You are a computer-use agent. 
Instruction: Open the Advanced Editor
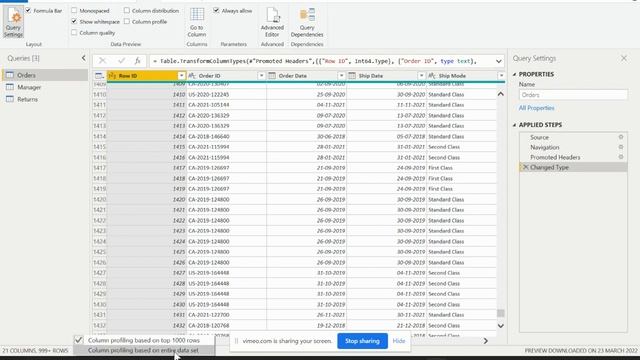tap(272, 22)
